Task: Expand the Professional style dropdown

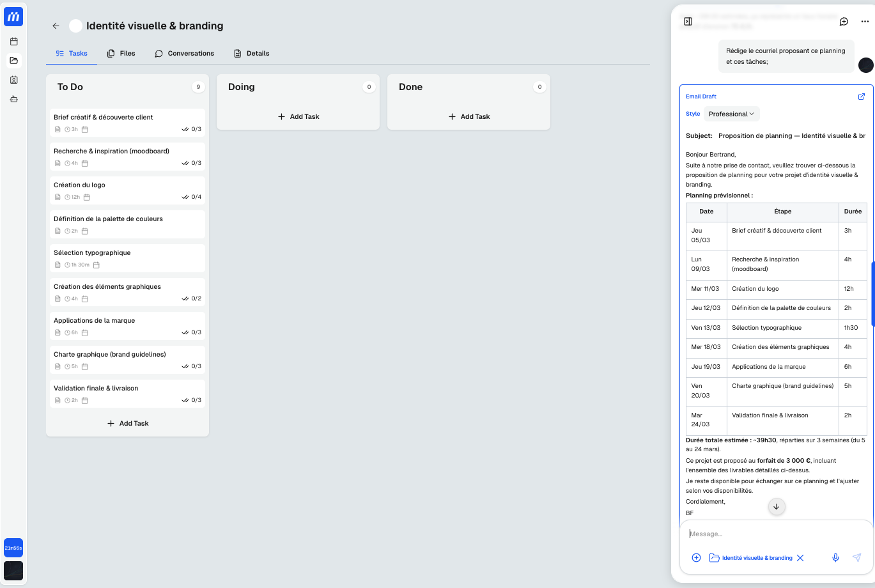Action: (x=731, y=114)
